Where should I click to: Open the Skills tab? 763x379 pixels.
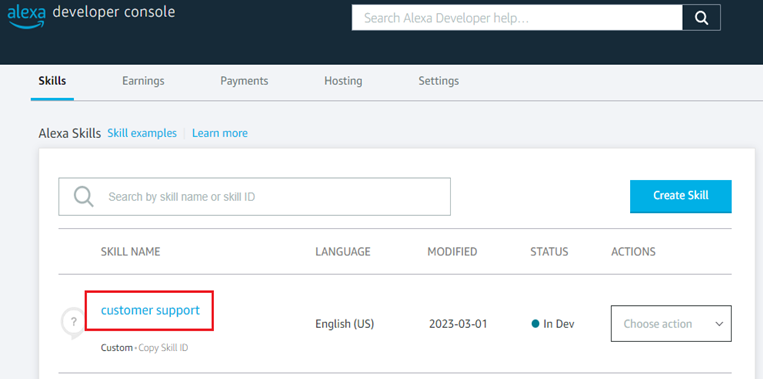(52, 81)
